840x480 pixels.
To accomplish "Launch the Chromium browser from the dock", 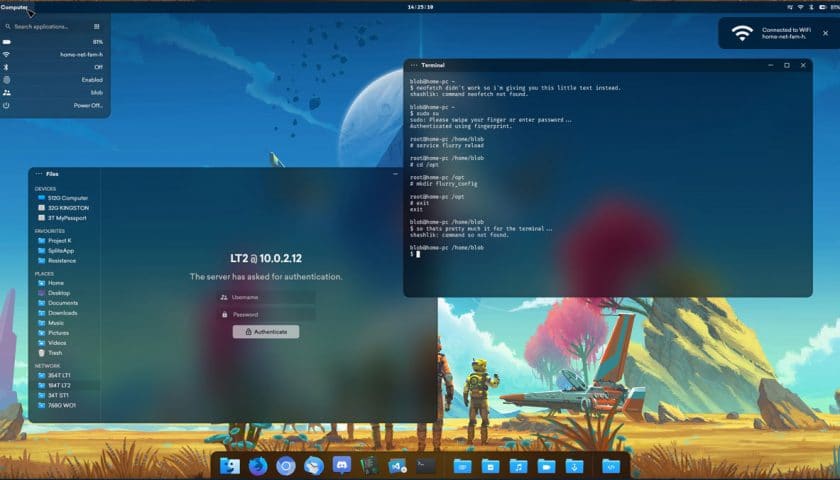I will pos(286,466).
